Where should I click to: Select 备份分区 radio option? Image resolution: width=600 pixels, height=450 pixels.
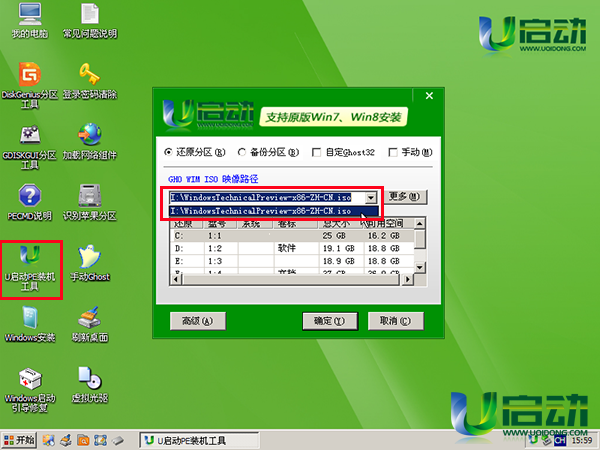pos(268,152)
